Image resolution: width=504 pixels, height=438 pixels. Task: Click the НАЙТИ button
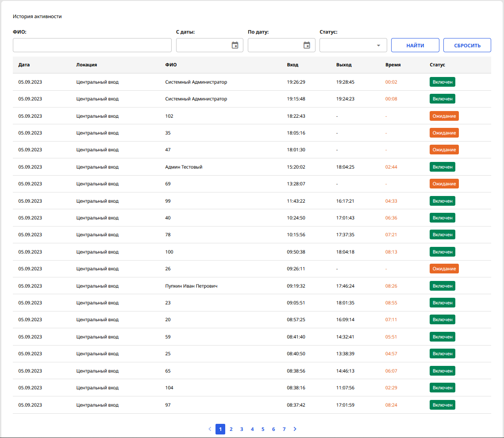[415, 45]
